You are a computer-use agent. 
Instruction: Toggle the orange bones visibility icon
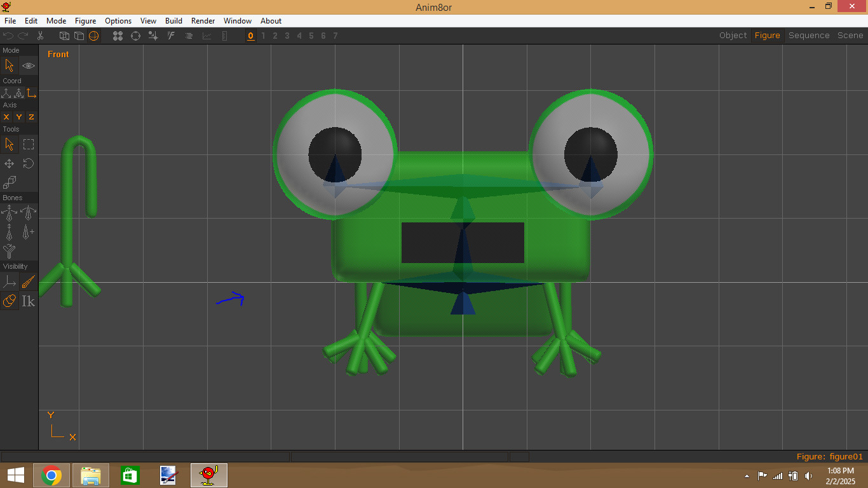(x=29, y=281)
